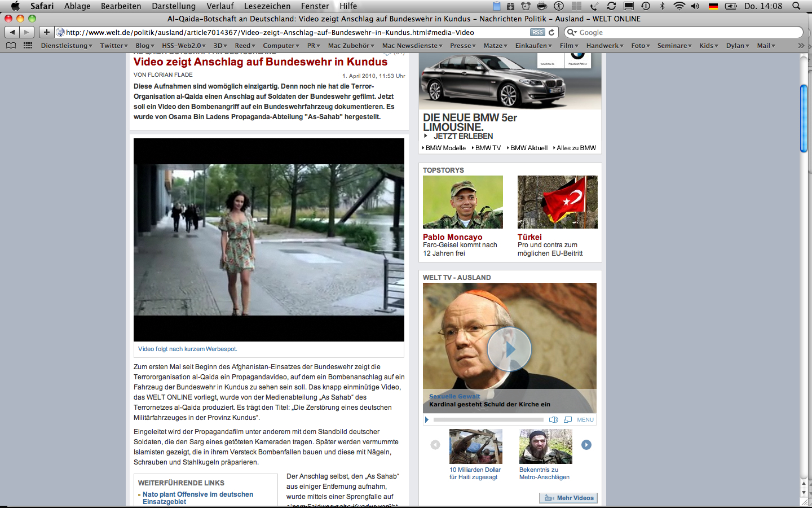Toggle fullscreen on the WELT TV player
Screen dimensions: 812x508
[567, 419]
